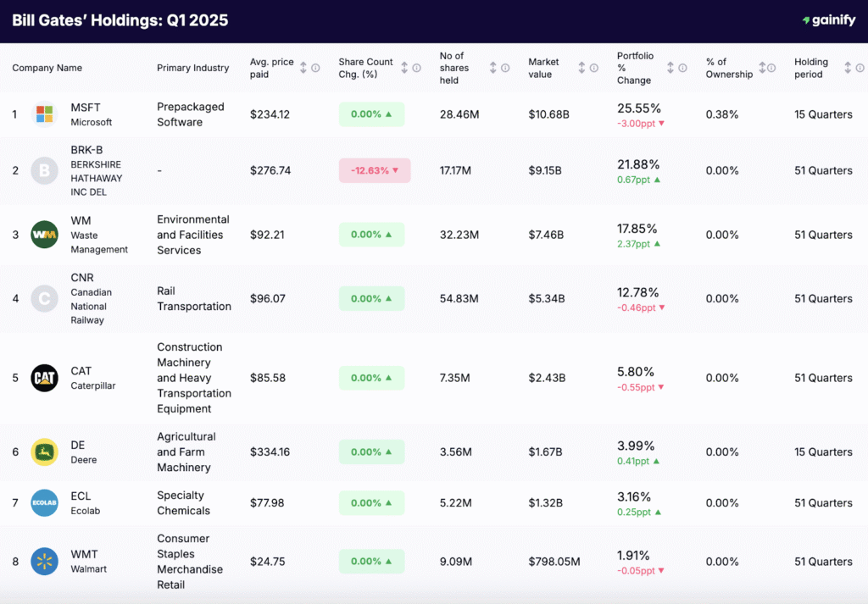868x604 pixels.
Task: Click the Canadian National Railway C icon
Action: (44, 299)
